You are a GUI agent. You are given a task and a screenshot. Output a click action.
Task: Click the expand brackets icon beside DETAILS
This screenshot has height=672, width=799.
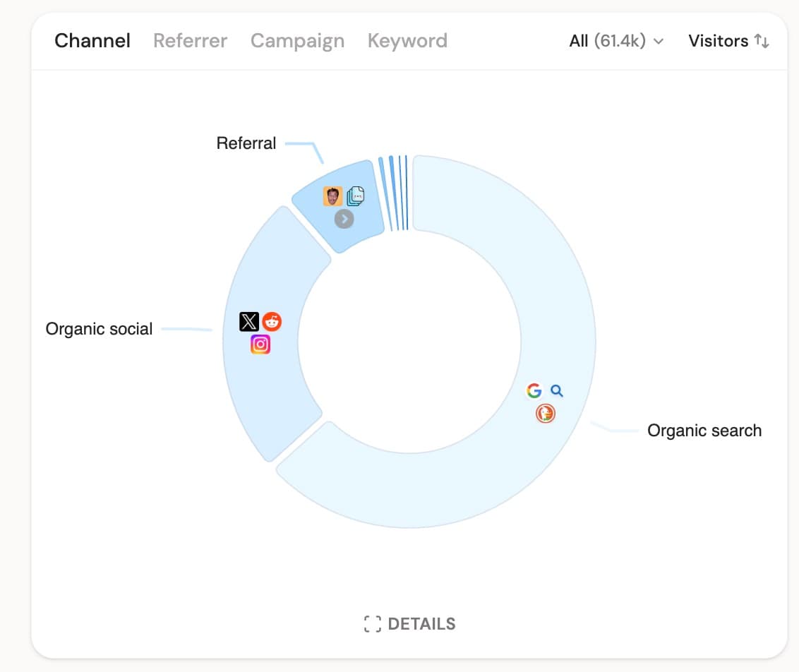pos(373,623)
